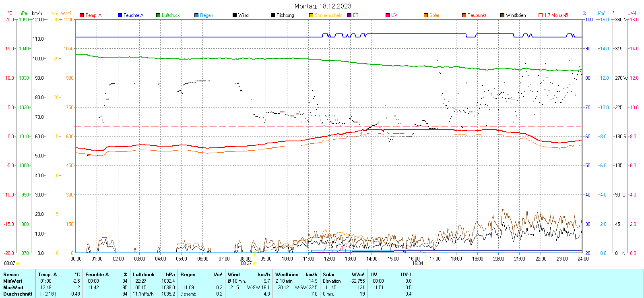Click the Durchschnitt row label
Image resolution: width=644 pixels, height=298 pixels.
(x=18, y=294)
